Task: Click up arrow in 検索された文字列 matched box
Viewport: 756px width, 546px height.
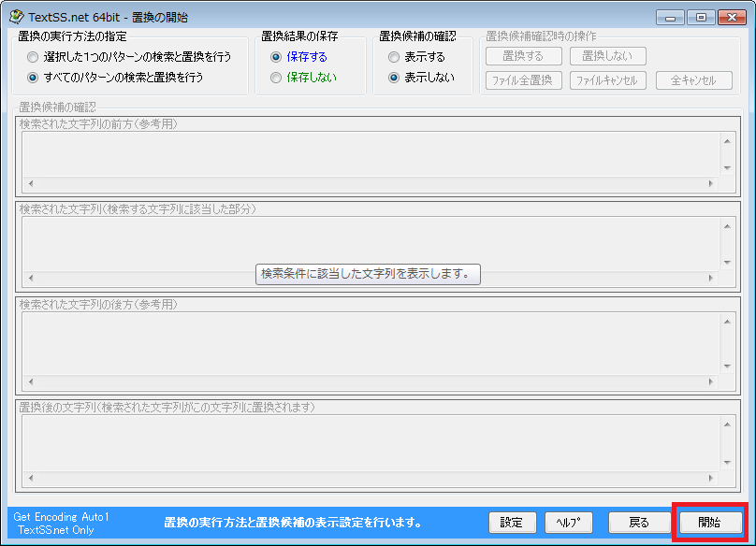Action: click(727, 226)
